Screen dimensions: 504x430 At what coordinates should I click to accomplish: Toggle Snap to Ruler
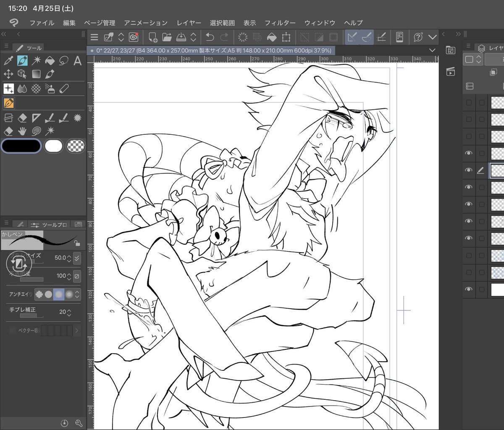[352, 37]
